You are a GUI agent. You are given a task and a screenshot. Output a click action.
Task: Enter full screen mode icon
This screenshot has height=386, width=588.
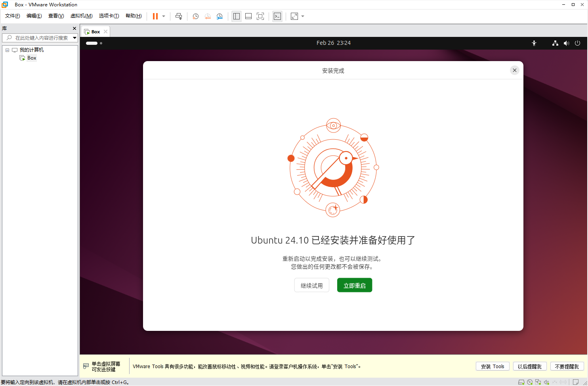[260, 16]
